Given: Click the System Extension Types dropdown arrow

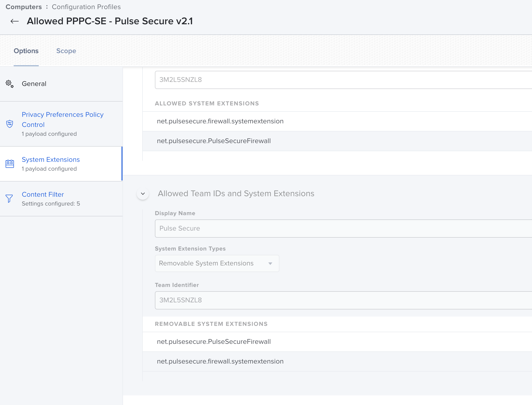Looking at the screenshot, I should (270, 263).
